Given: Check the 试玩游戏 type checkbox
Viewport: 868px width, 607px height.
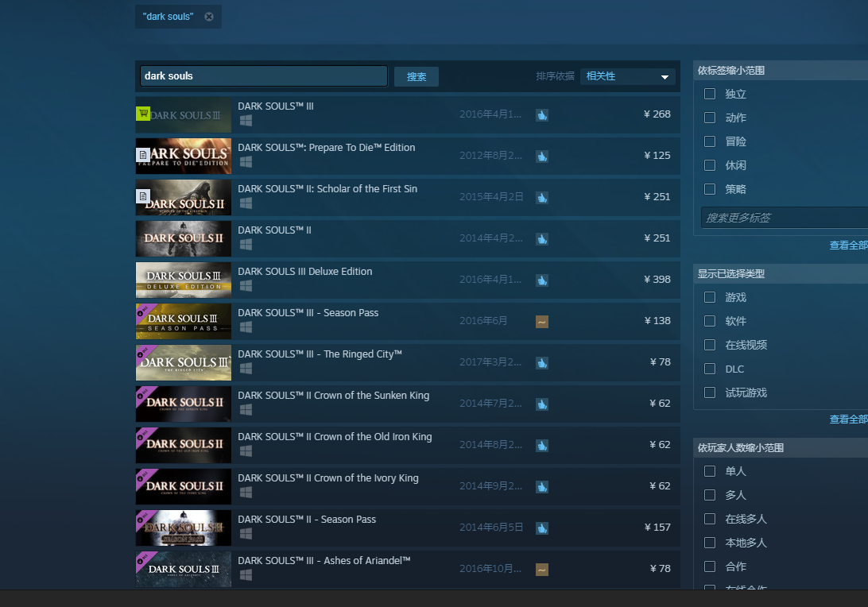Looking at the screenshot, I should 710,392.
